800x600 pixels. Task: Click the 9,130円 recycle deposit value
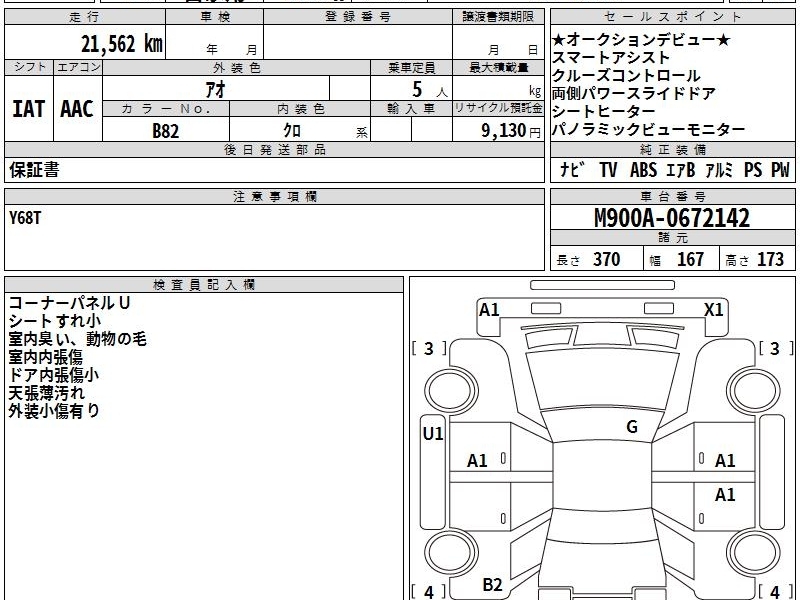pyautogui.click(x=511, y=131)
